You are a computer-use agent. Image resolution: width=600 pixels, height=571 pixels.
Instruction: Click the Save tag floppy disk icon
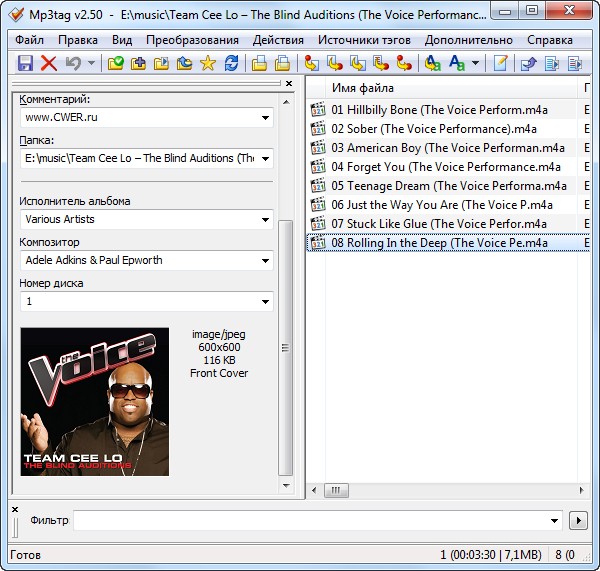coord(26,63)
